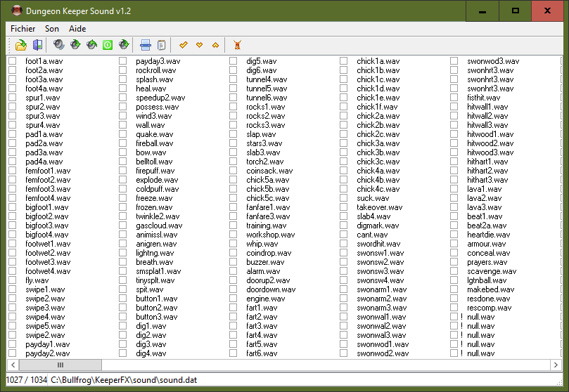This screenshot has height=392, width=569.
Task: Click the blue scanner-style page icon
Action: pos(146,45)
